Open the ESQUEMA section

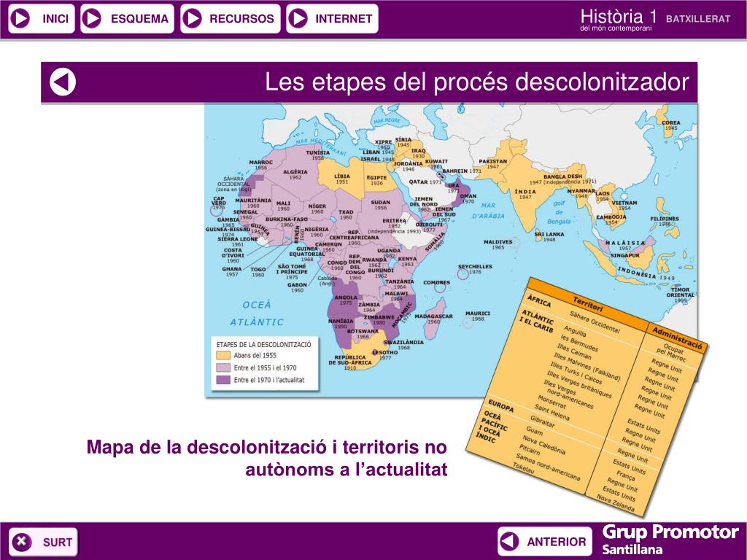pyautogui.click(x=127, y=18)
